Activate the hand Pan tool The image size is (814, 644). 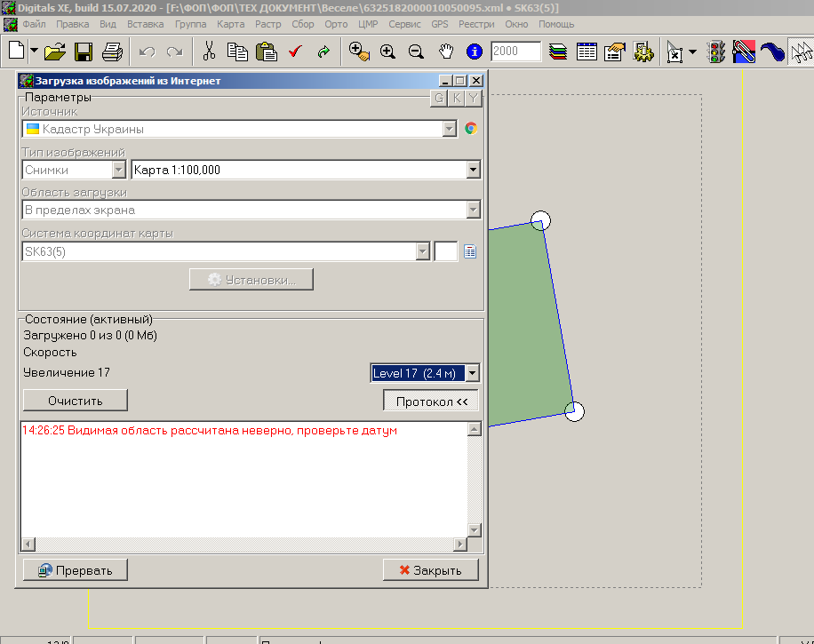pyautogui.click(x=446, y=52)
